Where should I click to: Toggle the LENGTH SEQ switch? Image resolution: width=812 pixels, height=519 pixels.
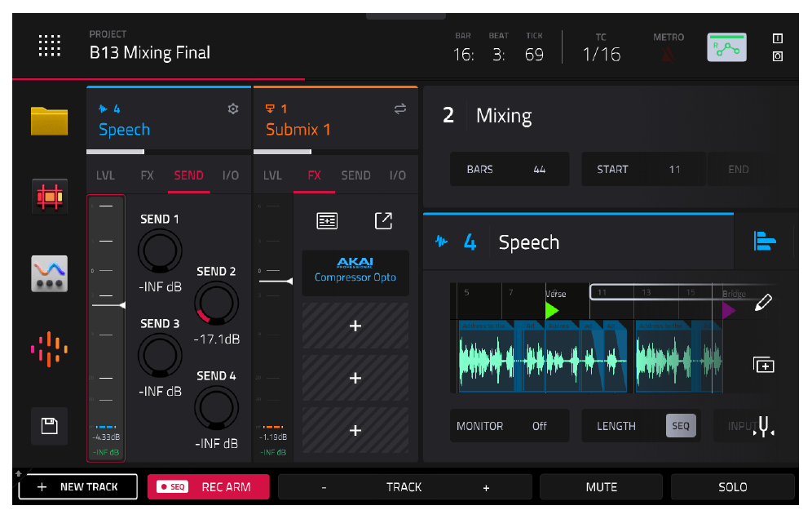point(681,426)
